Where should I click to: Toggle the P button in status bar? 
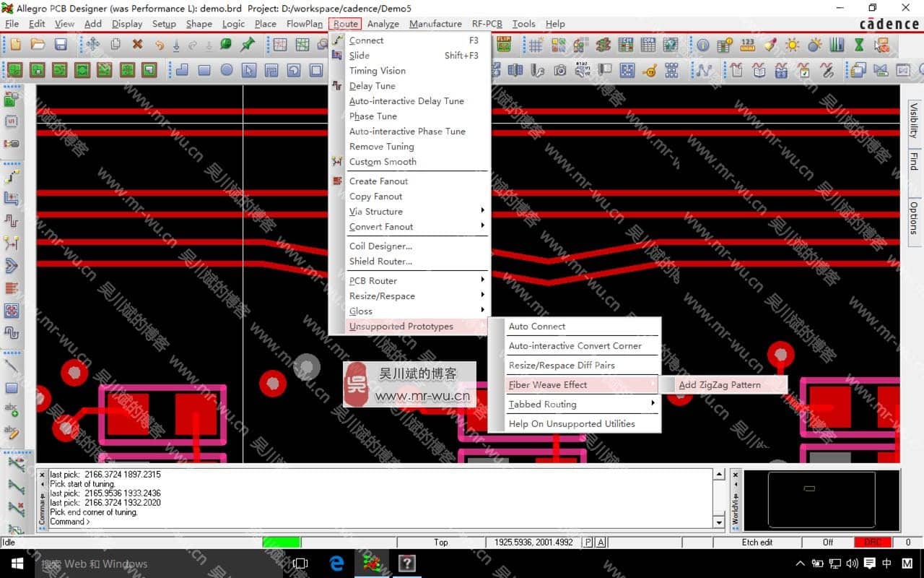[x=588, y=542]
